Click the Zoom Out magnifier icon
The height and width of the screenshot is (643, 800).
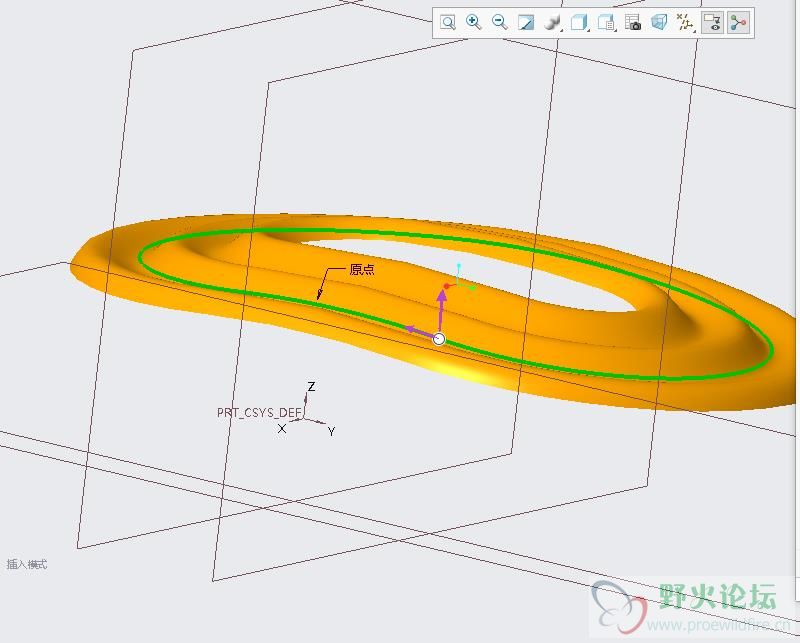[x=499, y=22]
